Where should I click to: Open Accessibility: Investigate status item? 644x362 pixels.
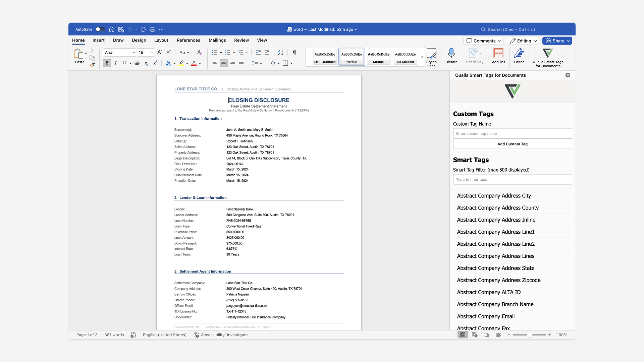pyautogui.click(x=221, y=335)
